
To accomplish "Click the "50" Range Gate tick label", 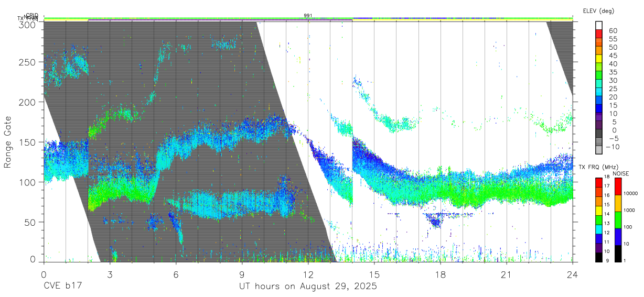I will [29, 222].
